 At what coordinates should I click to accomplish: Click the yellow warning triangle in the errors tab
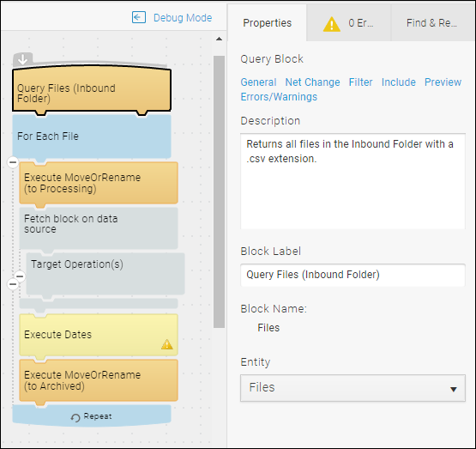tap(332, 24)
